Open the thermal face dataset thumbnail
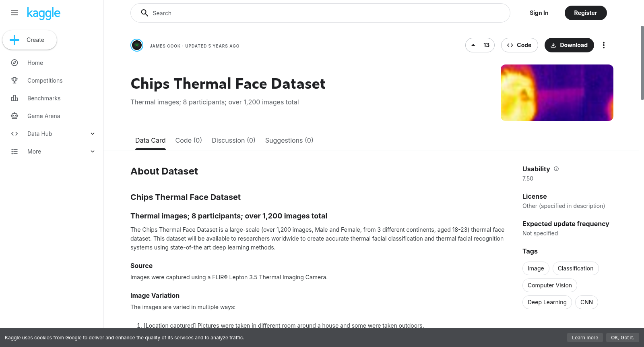The height and width of the screenshot is (347, 644). (557, 93)
